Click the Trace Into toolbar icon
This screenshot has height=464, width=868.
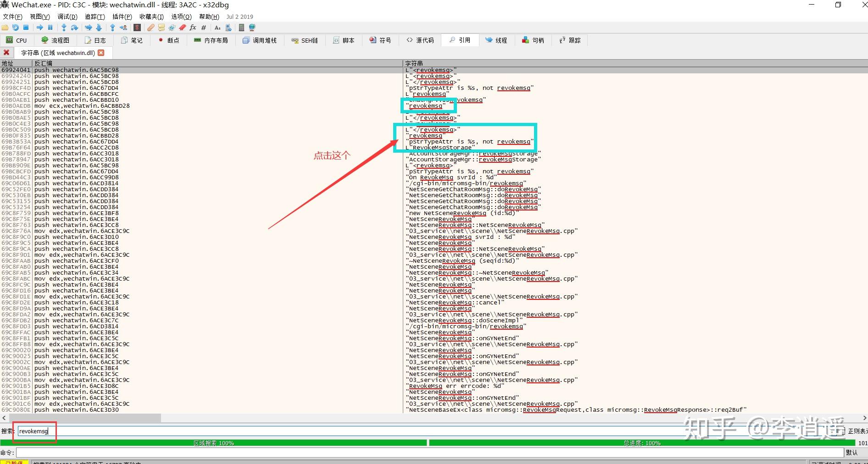(x=88, y=28)
